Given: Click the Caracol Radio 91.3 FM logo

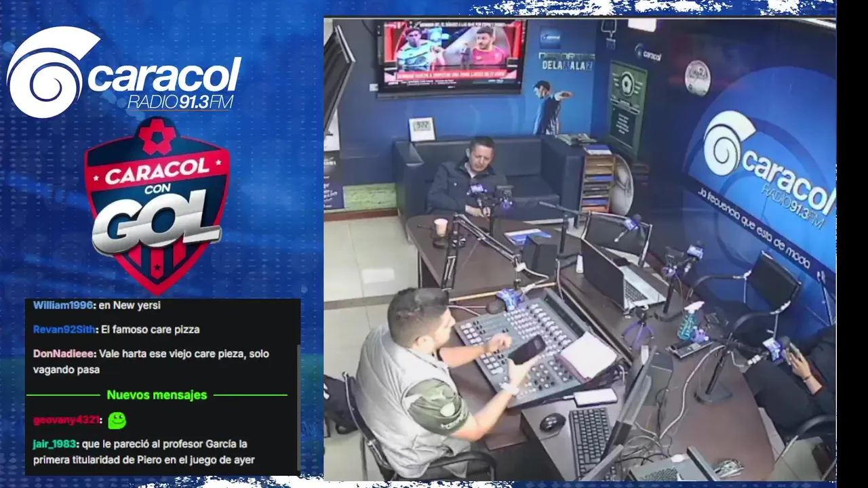Looking at the screenshot, I should (123, 73).
